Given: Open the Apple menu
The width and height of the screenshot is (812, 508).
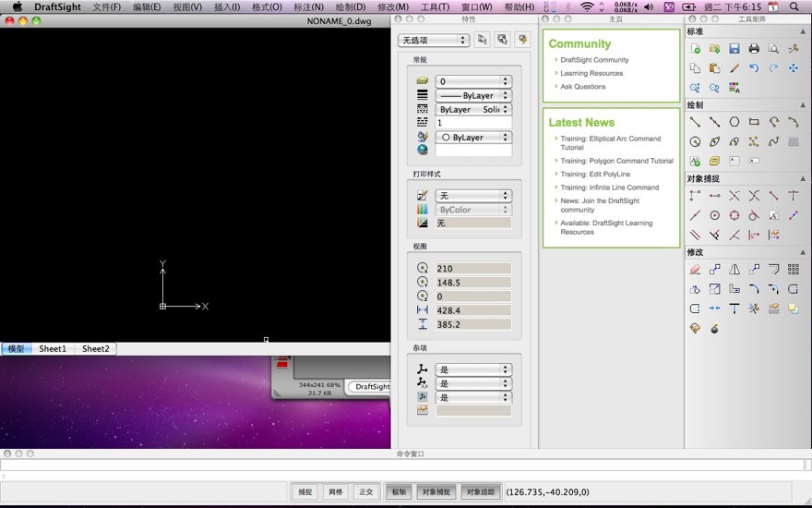Looking at the screenshot, I should (x=18, y=6).
